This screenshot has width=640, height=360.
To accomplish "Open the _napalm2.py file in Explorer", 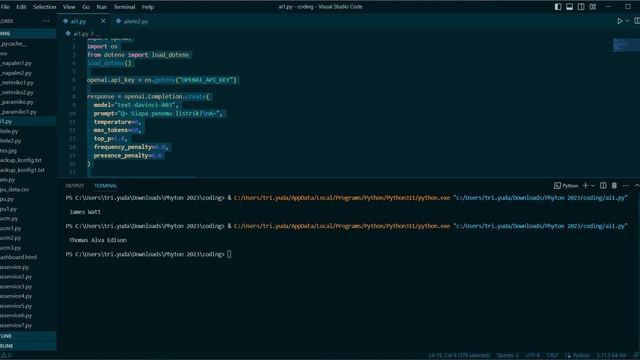I will pyautogui.click(x=16, y=73).
